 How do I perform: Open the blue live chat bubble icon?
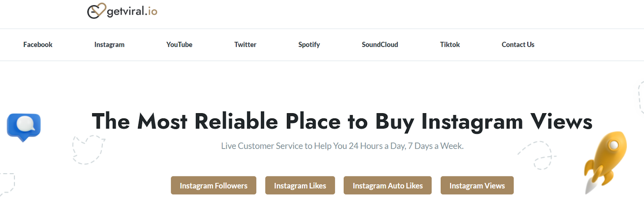[24, 127]
